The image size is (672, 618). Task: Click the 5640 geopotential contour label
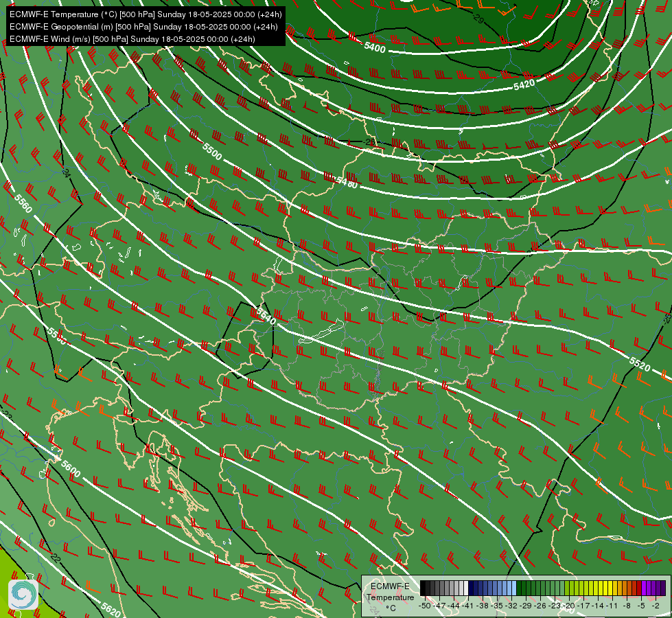(266, 316)
